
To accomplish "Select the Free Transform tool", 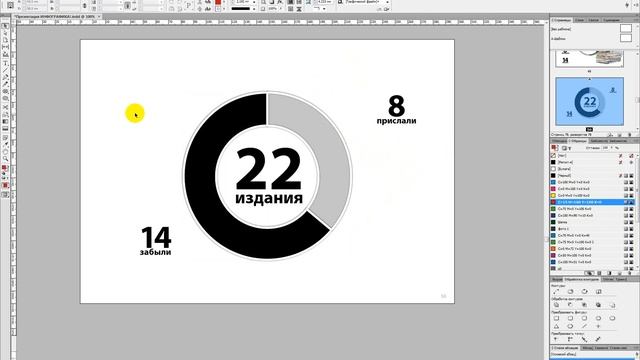I will 5,115.
